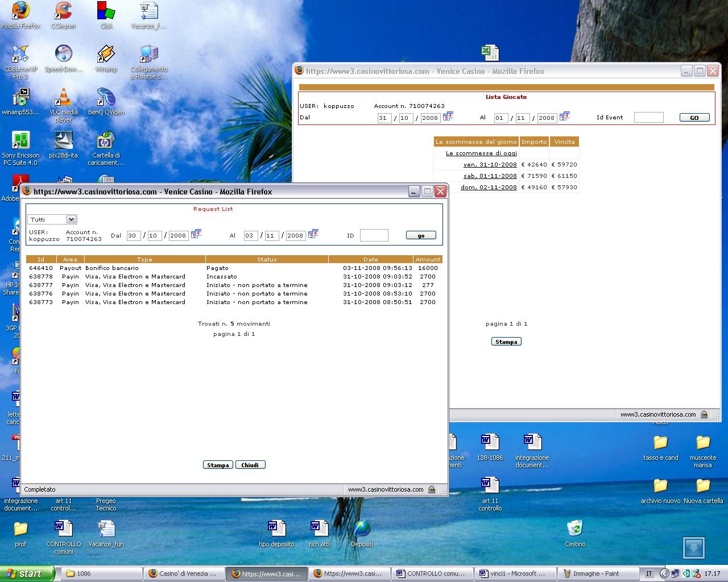Open the muscente marisa folder
This screenshot has height=582, width=728.
(x=703, y=451)
